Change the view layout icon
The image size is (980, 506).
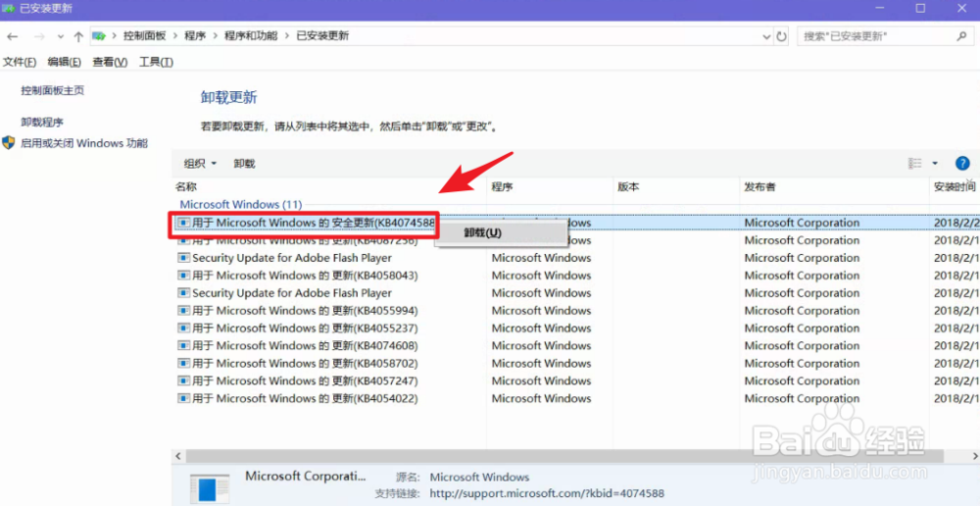pyautogui.click(x=915, y=163)
